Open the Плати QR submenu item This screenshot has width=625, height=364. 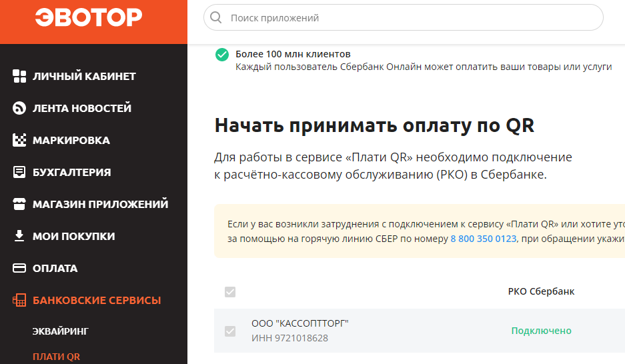coord(56,357)
